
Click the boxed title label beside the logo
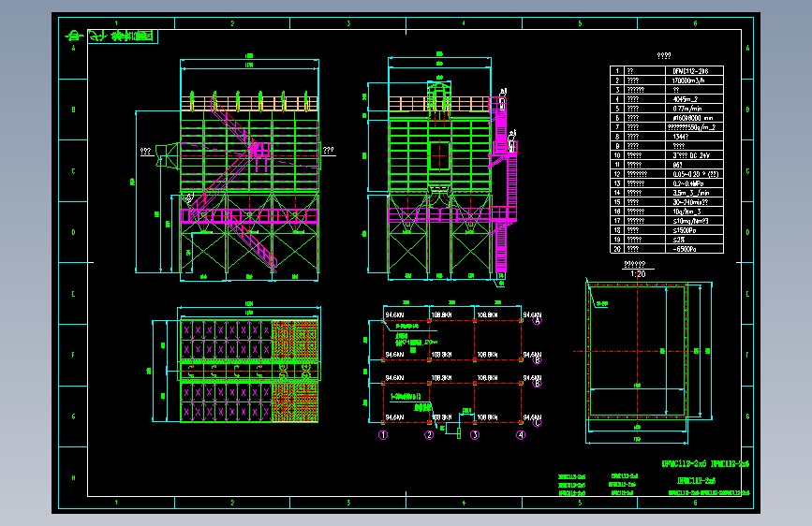[123, 37]
